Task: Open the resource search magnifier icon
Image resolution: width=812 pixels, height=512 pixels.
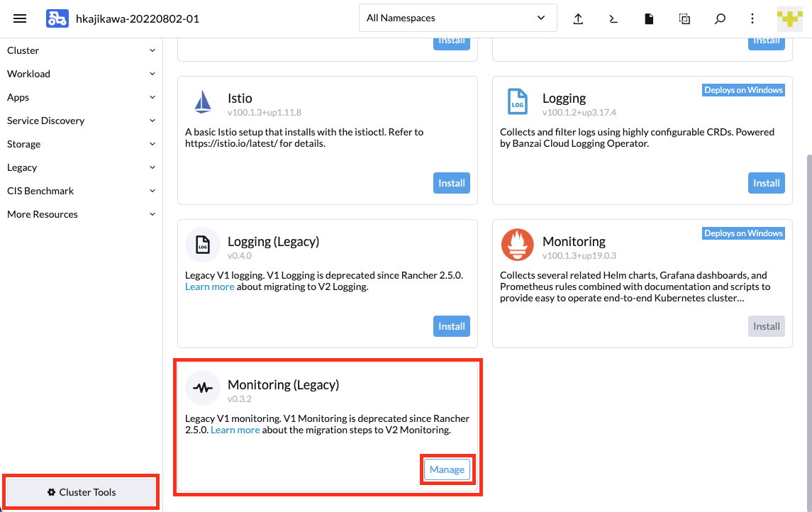Action: point(720,18)
